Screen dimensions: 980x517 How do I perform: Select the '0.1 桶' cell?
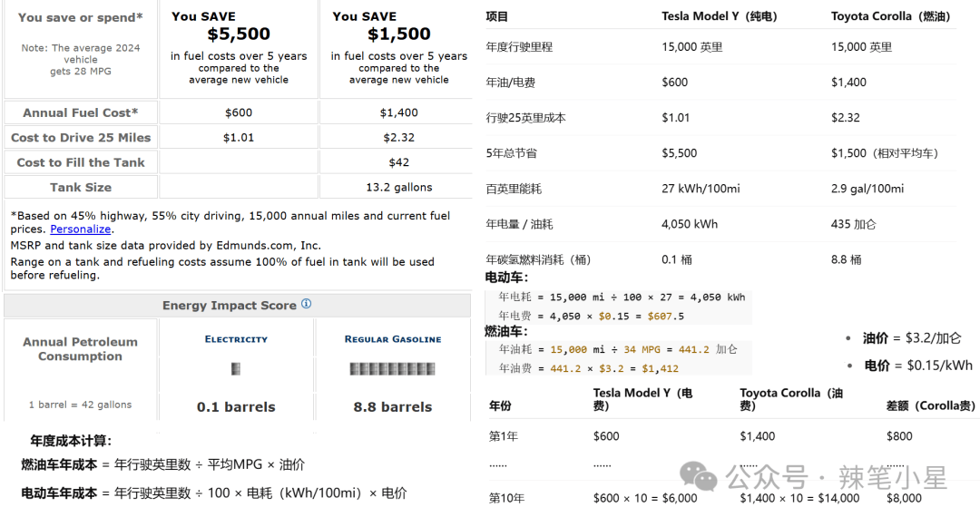pyautogui.click(x=677, y=259)
